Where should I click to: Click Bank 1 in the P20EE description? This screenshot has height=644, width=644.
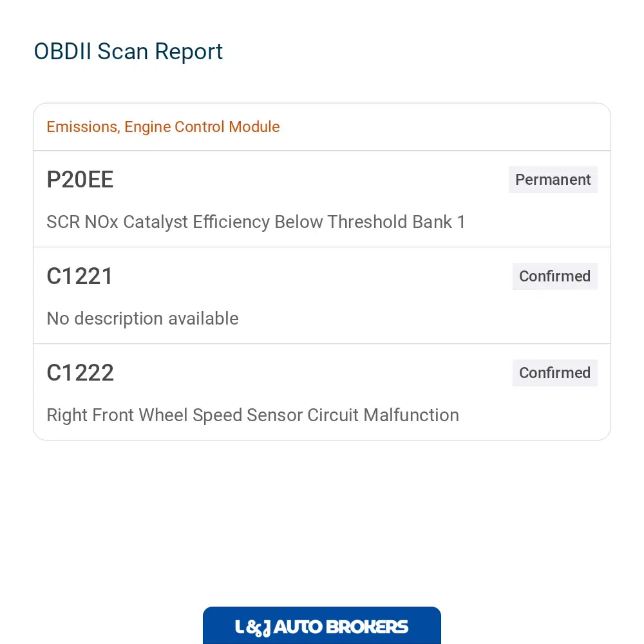439,222
